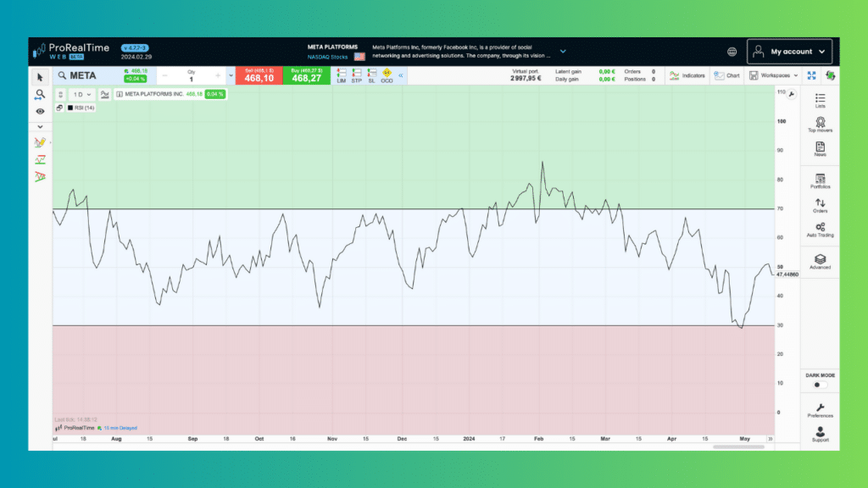Image resolution: width=868 pixels, height=488 pixels.
Task: Open the Portfolios panel
Action: 820,181
